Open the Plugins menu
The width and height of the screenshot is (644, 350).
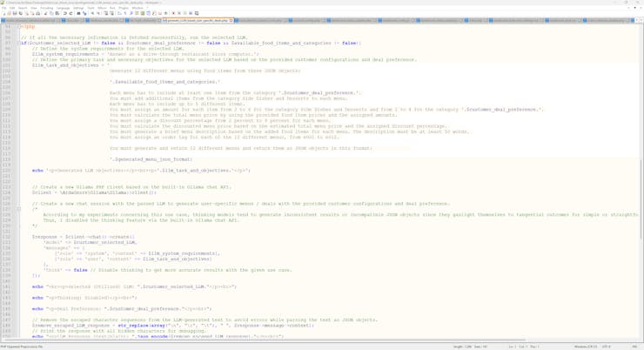pos(124,8)
